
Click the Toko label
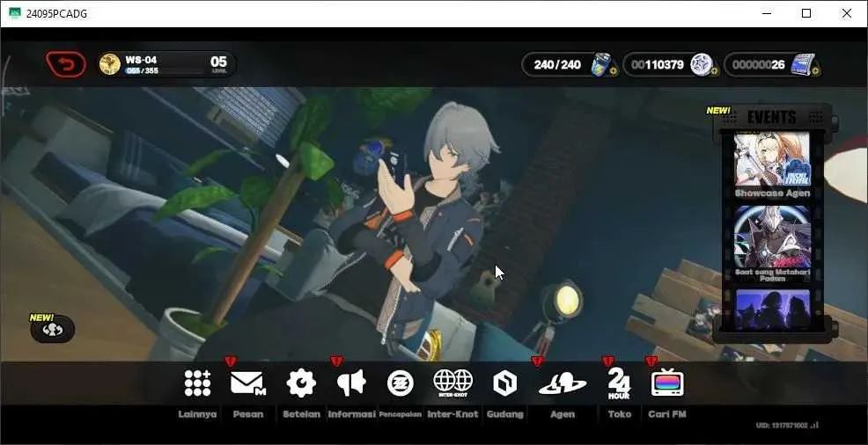(x=619, y=414)
